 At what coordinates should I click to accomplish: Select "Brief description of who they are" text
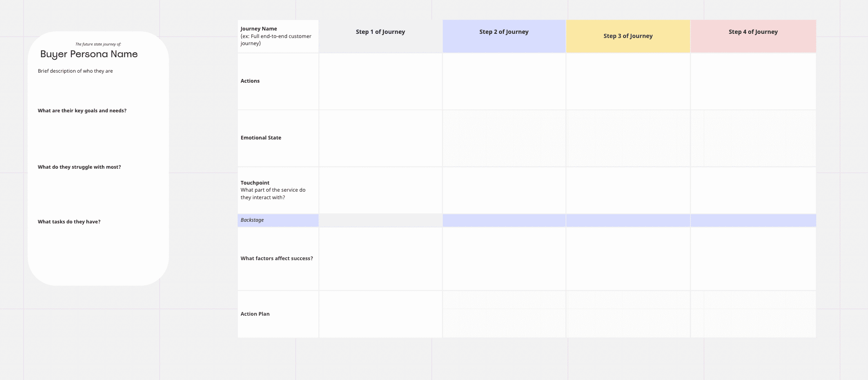tap(75, 71)
